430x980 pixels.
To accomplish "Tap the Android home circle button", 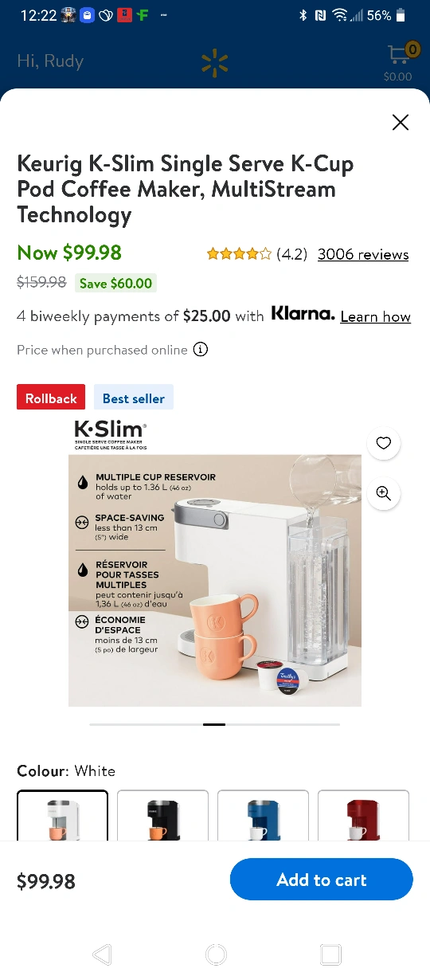I will pos(215,955).
